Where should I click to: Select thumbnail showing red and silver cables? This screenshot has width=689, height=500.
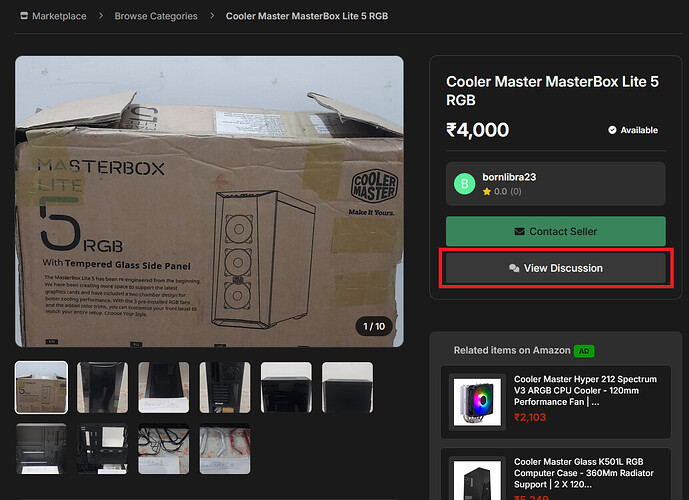(x=225, y=448)
